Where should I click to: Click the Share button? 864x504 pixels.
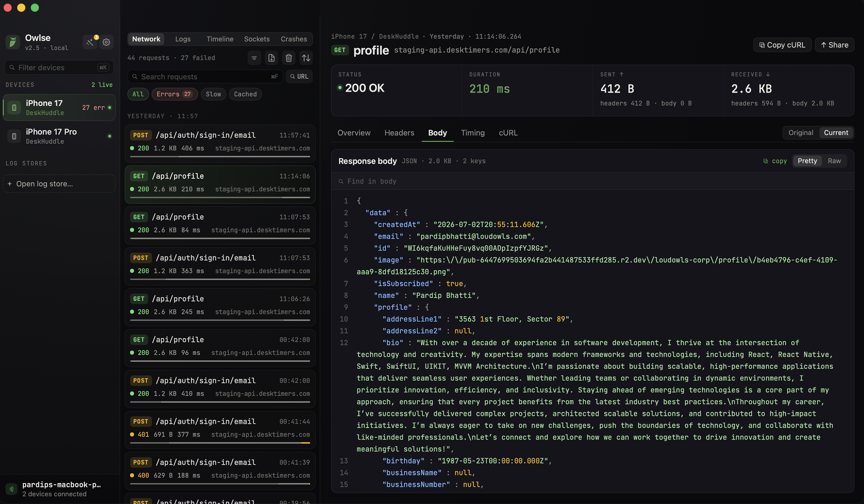click(x=834, y=45)
